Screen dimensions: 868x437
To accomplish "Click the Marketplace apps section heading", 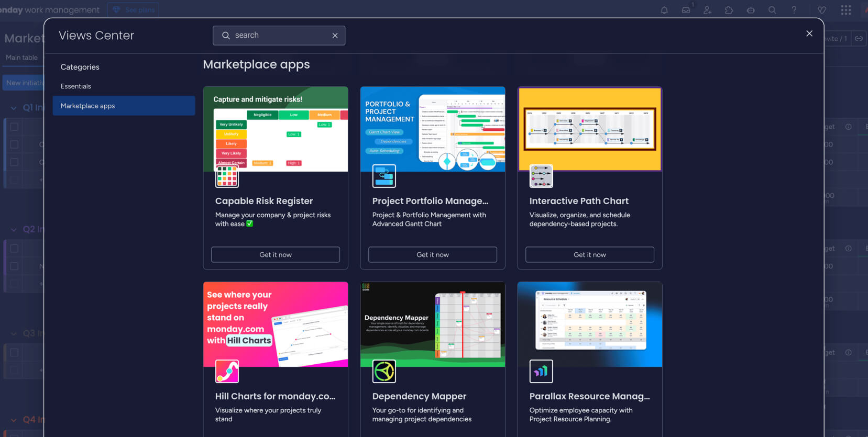I will point(256,64).
